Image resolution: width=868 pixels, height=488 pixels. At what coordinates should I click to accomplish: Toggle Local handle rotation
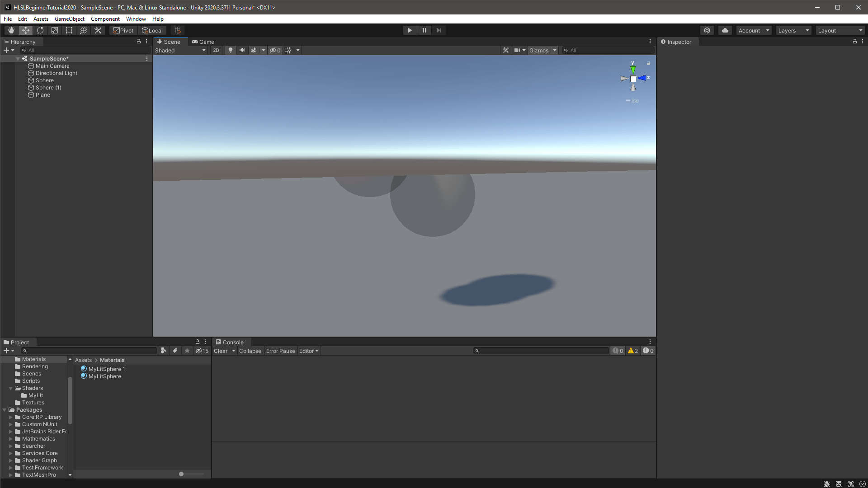coord(152,30)
